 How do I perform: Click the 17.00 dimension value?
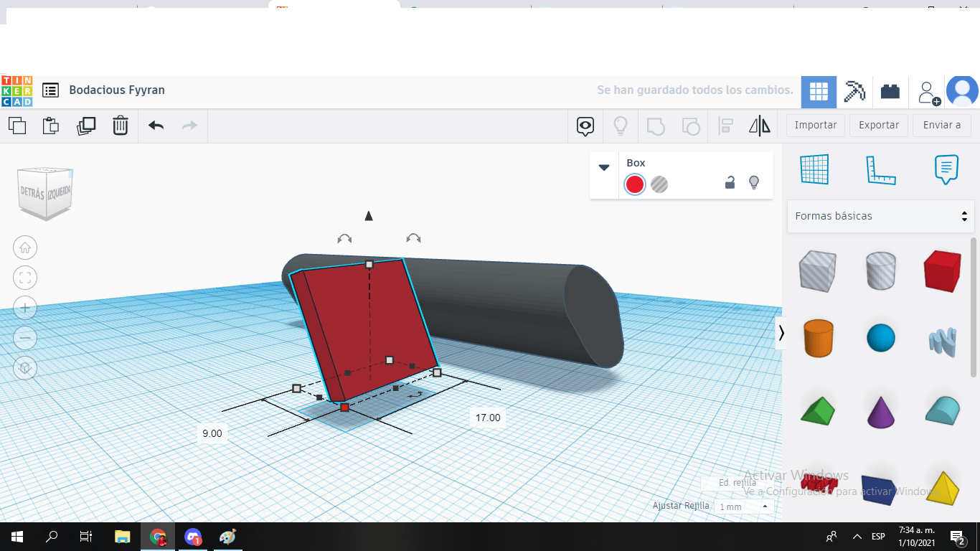pyautogui.click(x=488, y=418)
